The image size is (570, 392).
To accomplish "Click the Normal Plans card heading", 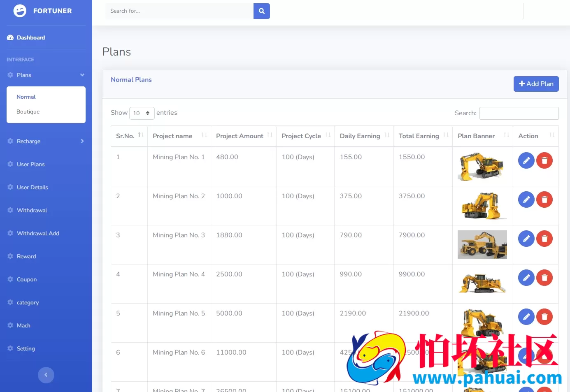I will click(131, 80).
